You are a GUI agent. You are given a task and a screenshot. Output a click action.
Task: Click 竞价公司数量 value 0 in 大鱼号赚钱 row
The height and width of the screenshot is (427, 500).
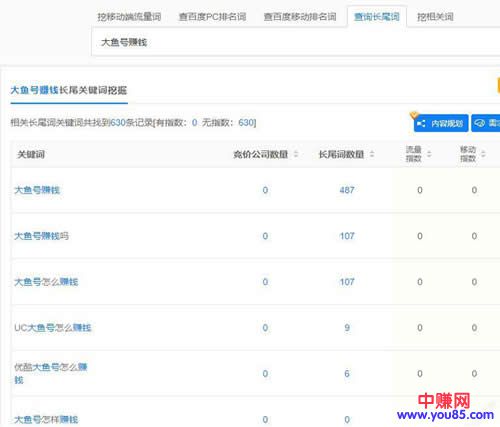click(x=265, y=190)
